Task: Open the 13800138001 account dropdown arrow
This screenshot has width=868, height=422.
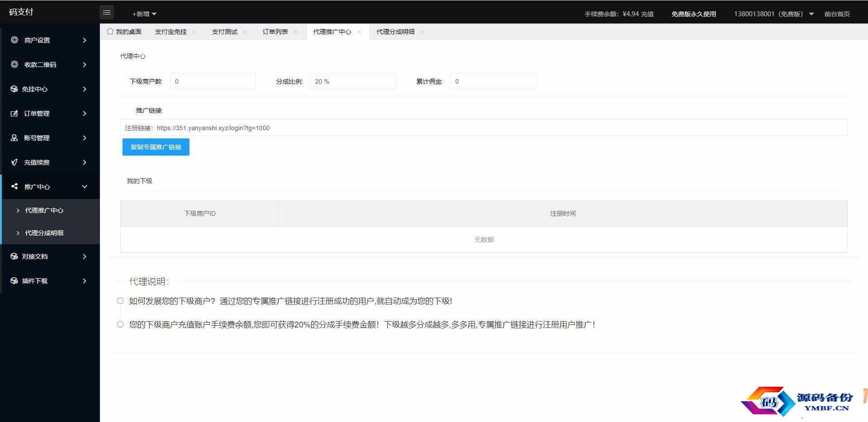Action: coord(811,14)
